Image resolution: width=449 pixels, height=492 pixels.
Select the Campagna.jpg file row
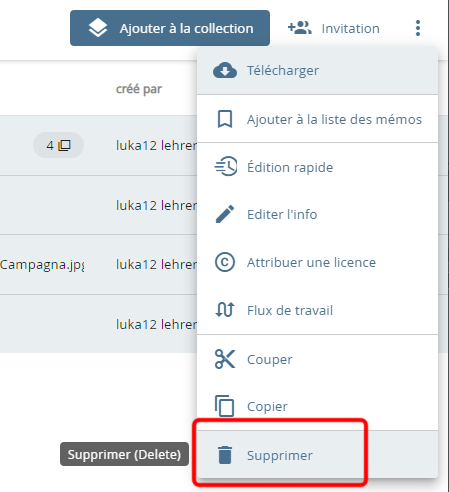99,264
